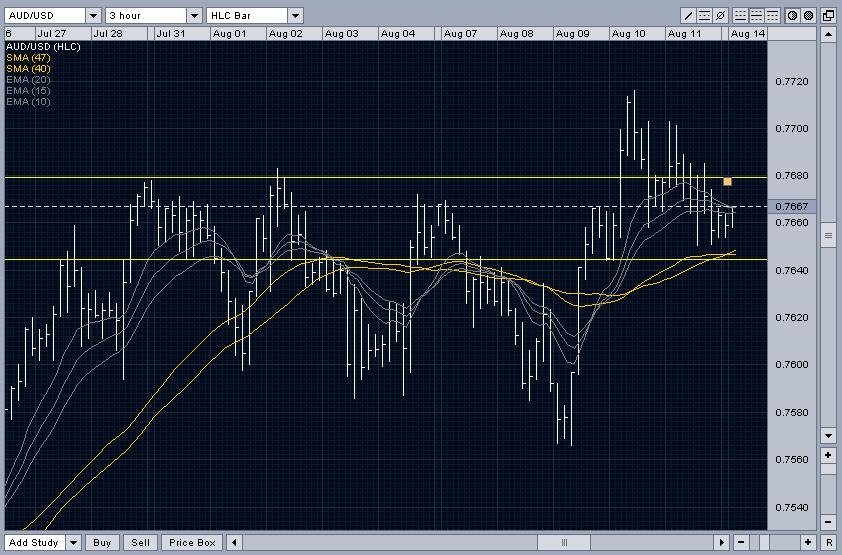The height and width of the screenshot is (555, 842).
Task: Click the R reset button
Action: tap(829, 542)
